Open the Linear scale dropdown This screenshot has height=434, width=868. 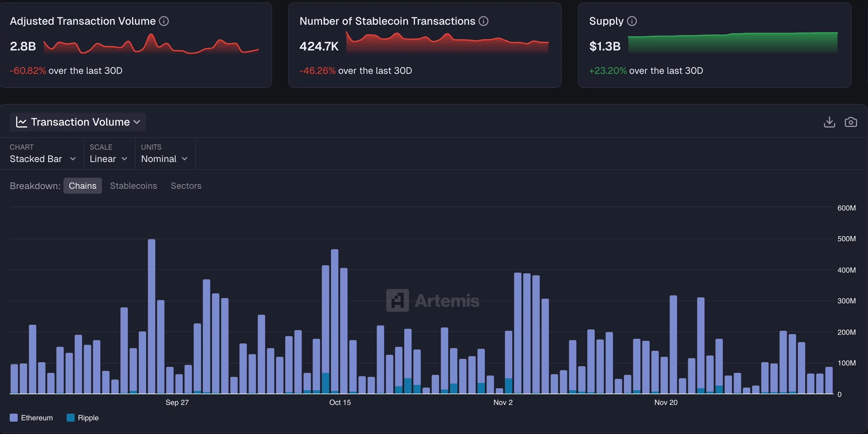click(x=108, y=159)
